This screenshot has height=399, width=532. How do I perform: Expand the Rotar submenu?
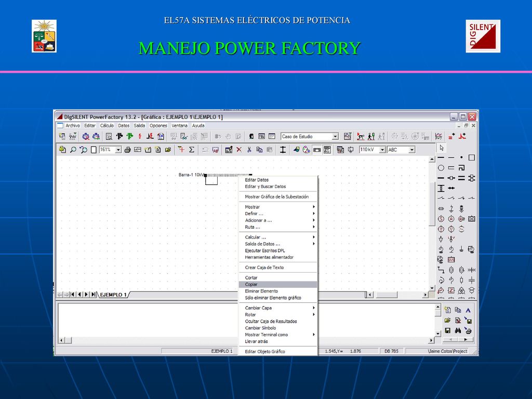click(278, 314)
